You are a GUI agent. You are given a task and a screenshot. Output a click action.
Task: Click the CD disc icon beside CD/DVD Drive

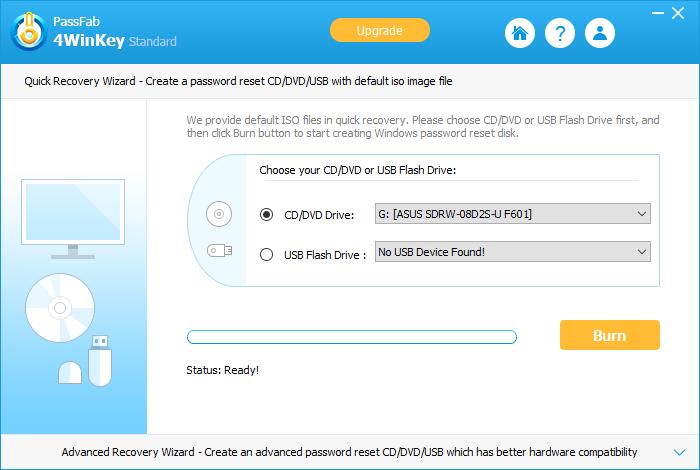[x=219, y=214]
